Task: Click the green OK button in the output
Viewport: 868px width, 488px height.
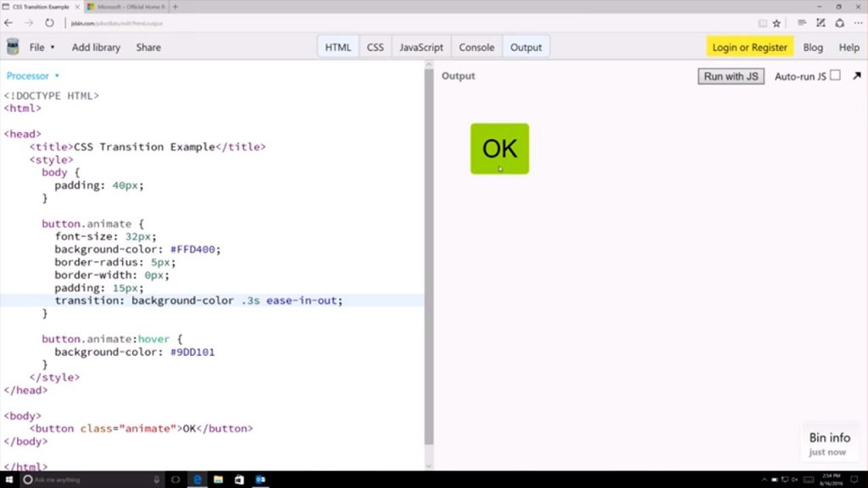Action: coord(498,148)
